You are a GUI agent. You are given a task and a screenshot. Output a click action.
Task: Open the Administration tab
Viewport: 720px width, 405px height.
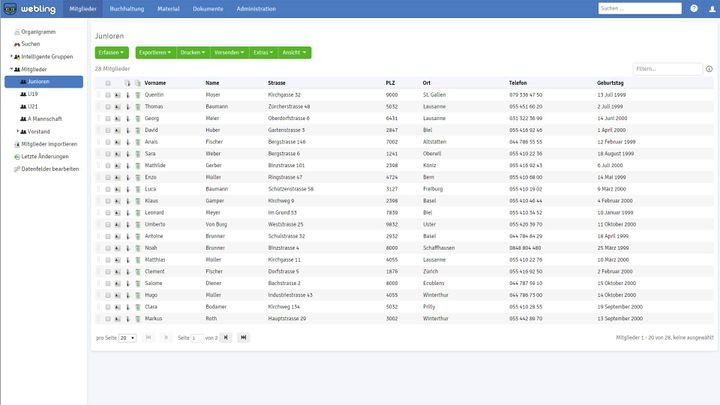pos(256,8)
